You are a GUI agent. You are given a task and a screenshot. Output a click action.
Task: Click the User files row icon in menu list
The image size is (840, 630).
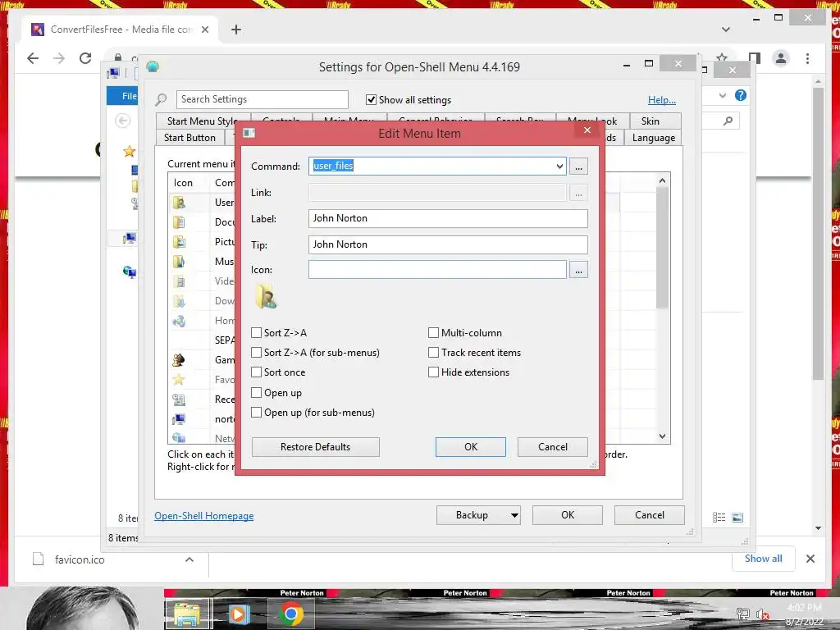(179, 203)
